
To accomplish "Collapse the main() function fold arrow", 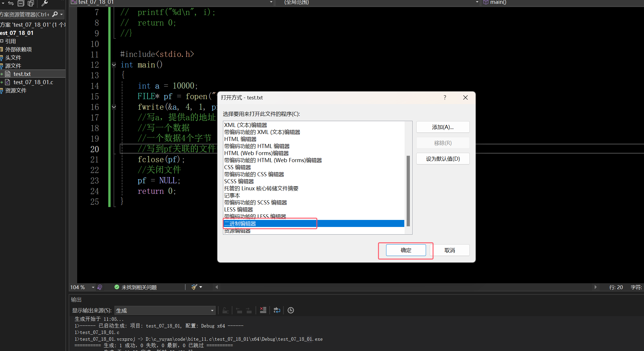I will (x=114, y=65).
